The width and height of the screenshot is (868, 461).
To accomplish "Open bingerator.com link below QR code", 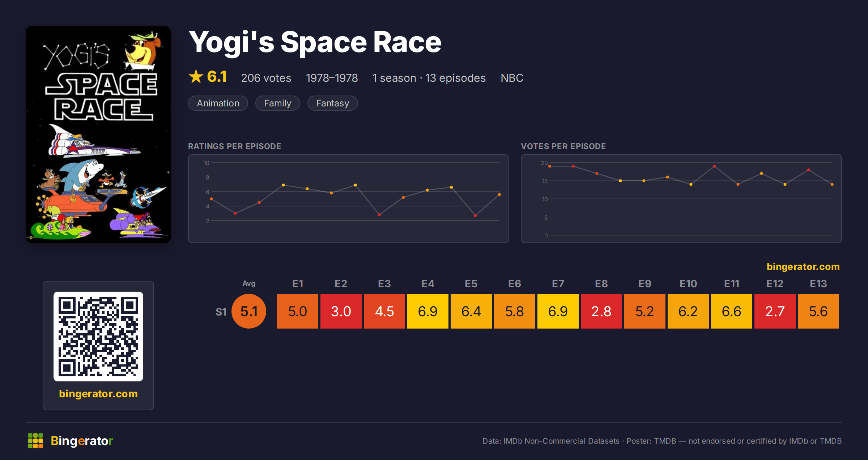I will pyautogui.click(x=98, y=394).
